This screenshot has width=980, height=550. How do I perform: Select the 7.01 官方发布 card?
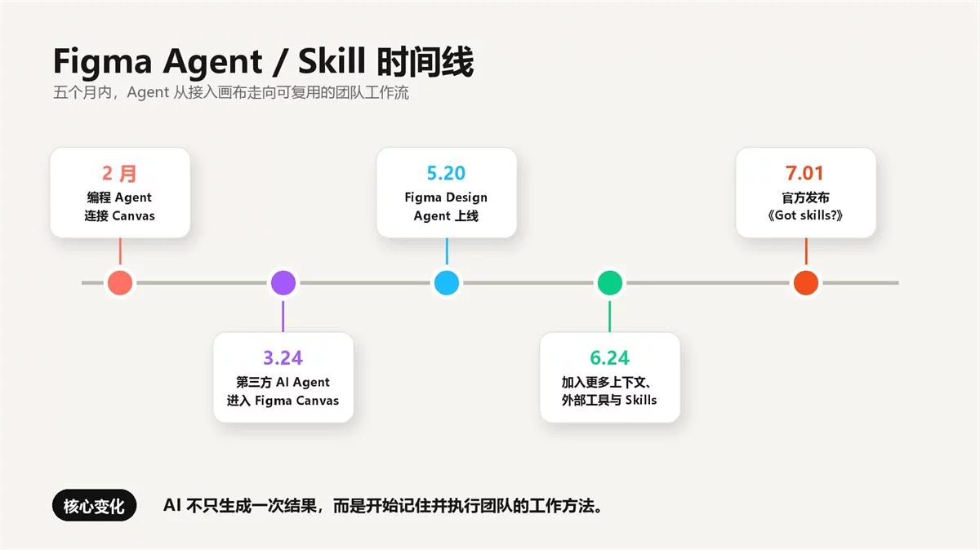806,193
